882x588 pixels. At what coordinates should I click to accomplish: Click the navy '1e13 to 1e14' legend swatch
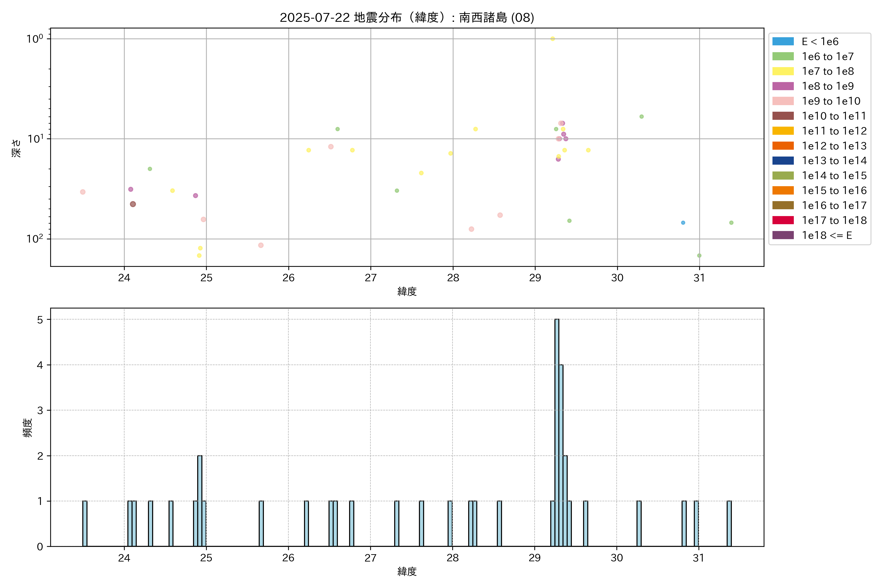click(783, 160)
